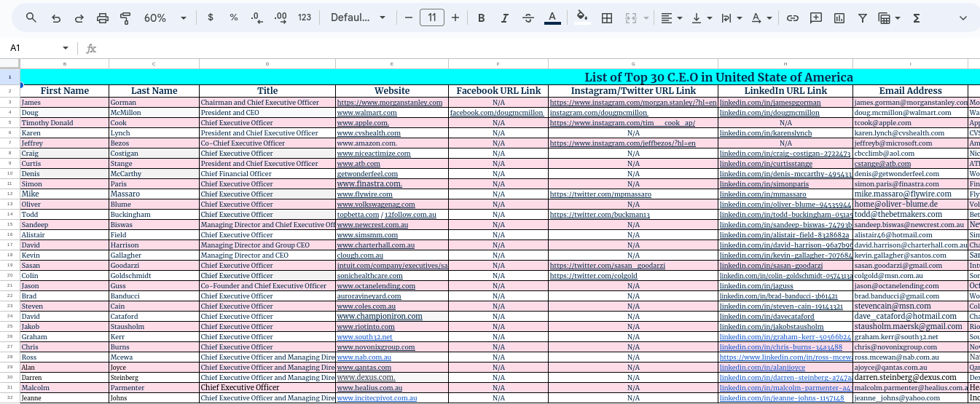
Task: Open the borders tool
Action: (606, 17)
